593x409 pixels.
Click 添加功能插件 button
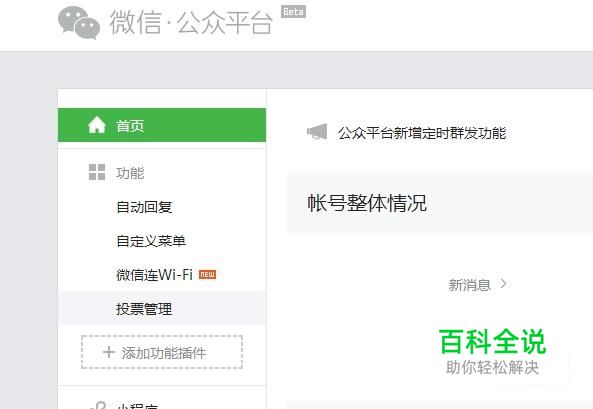click(x=162, y=352)
